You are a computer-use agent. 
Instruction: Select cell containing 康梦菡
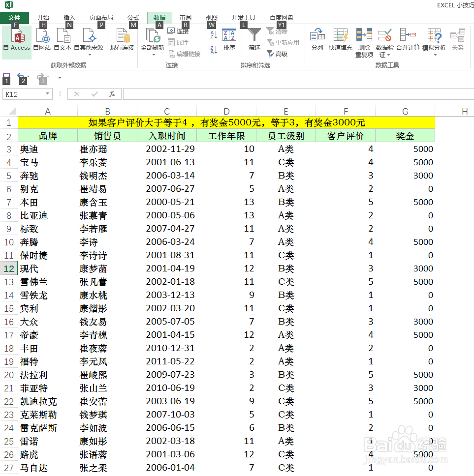107,268
